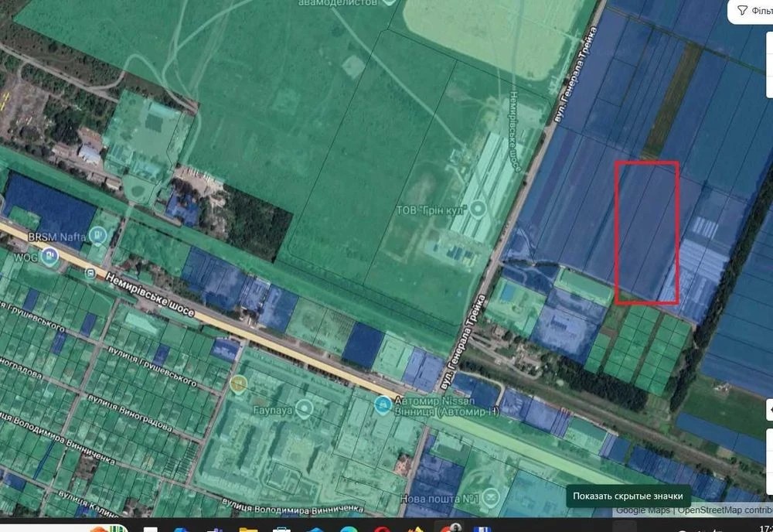Open the Фільтр filter button
773x532 pixels.
(754, 10)
